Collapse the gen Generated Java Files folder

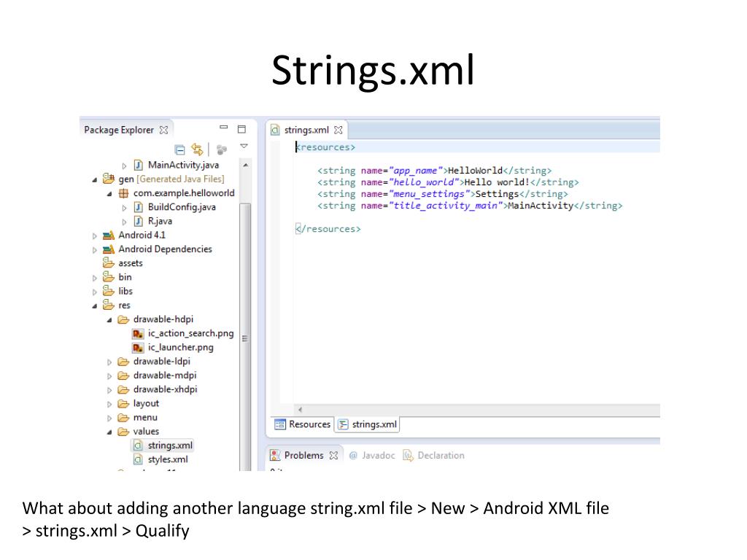[x=95, y=179]
